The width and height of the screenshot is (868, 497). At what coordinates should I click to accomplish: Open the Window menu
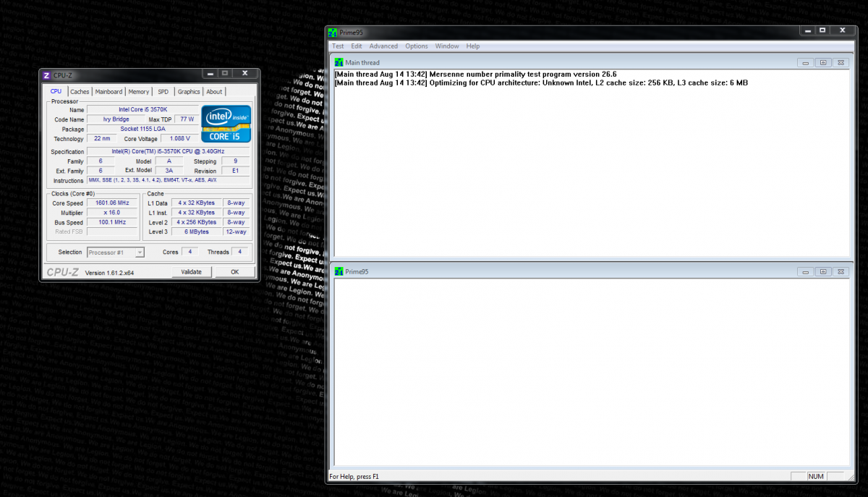pyautogui.click(x=447, y=46)
